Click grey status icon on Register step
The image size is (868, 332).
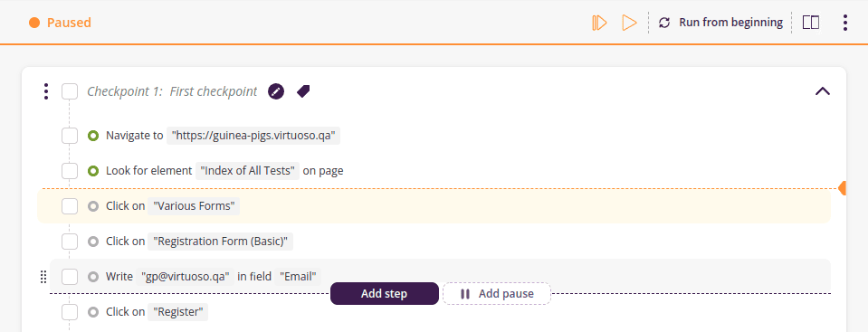[93, 312]
